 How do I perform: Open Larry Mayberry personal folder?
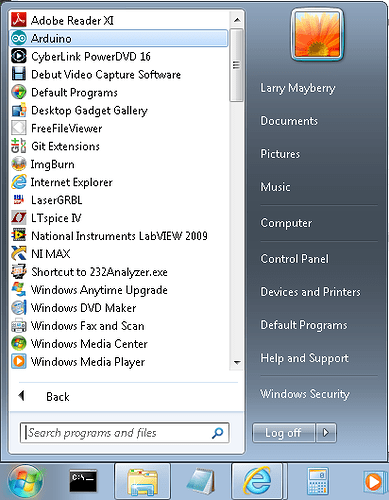point(298,88)
